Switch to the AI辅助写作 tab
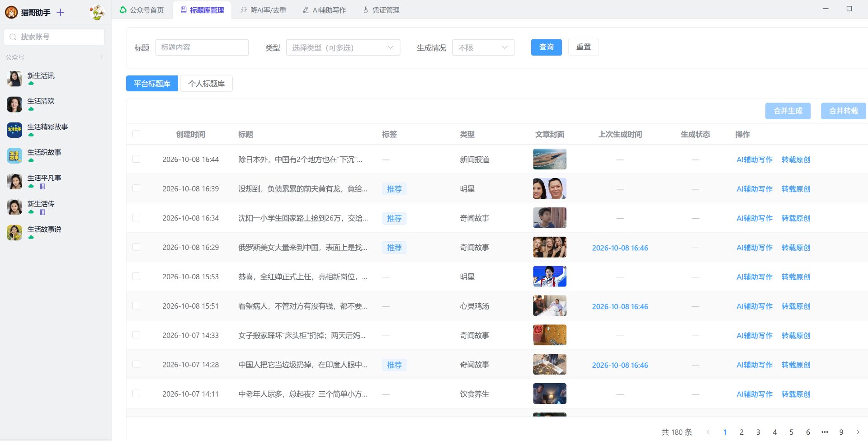This screenshot has width=868, height=441. (324, 10)
